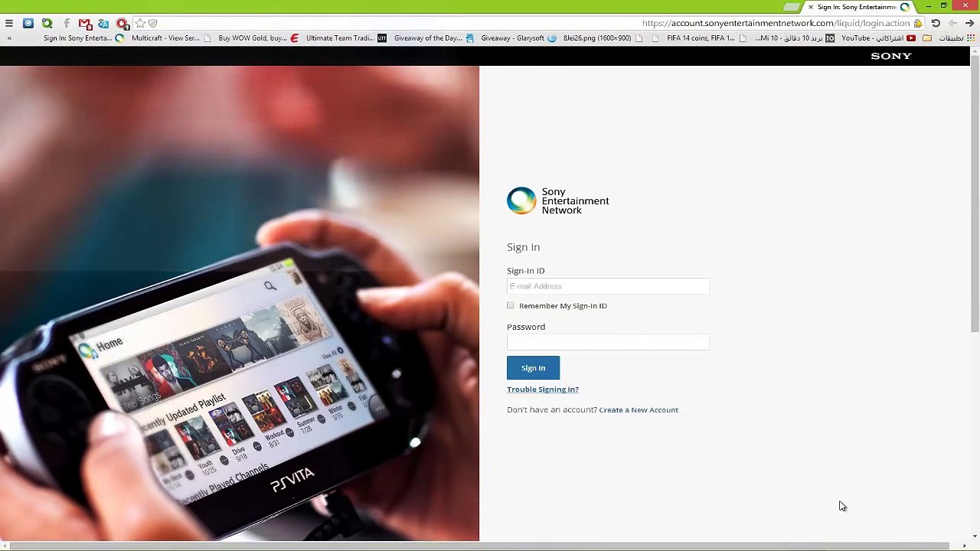Open the YouTube subscriptions bookmark
Viewport: 980px width, 551px height.
click(x=879, y=38)
